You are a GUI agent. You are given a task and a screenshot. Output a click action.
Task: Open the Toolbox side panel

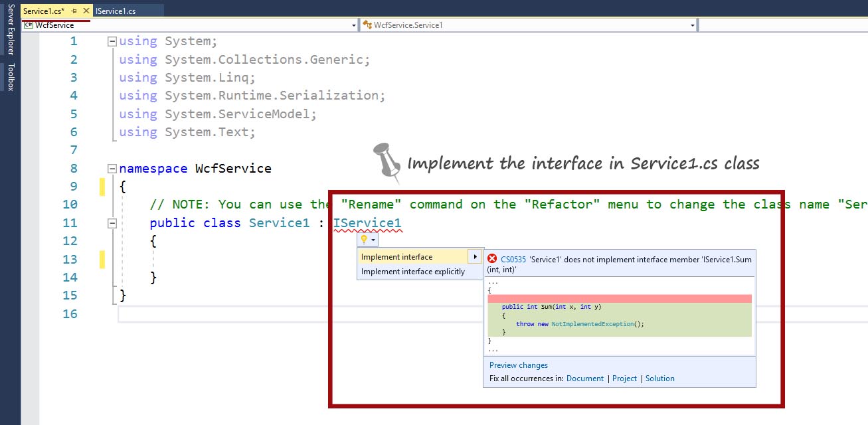pos(10,77)
